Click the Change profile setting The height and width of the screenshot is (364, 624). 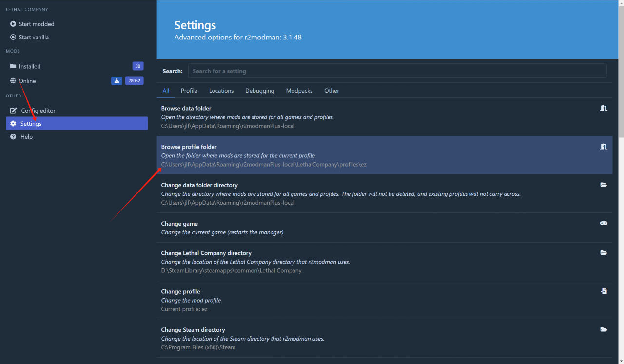pos(385,300)
